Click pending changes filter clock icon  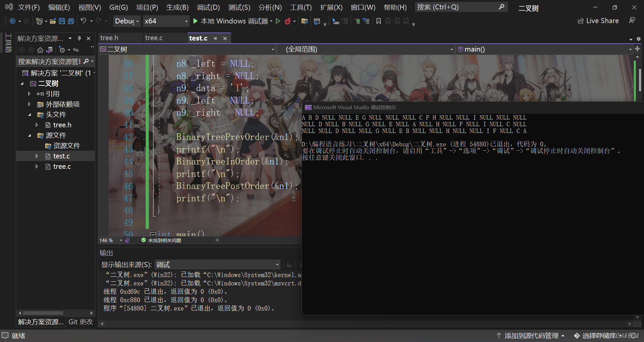coord(62,50)
